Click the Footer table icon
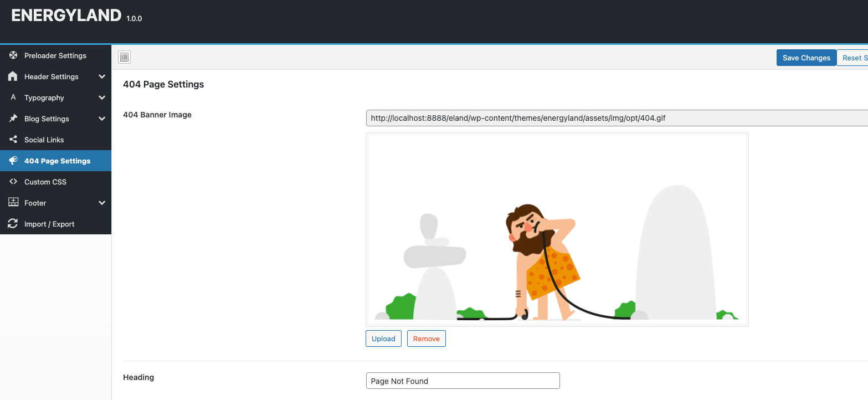868x400 pixels. (x=13, y=203)
